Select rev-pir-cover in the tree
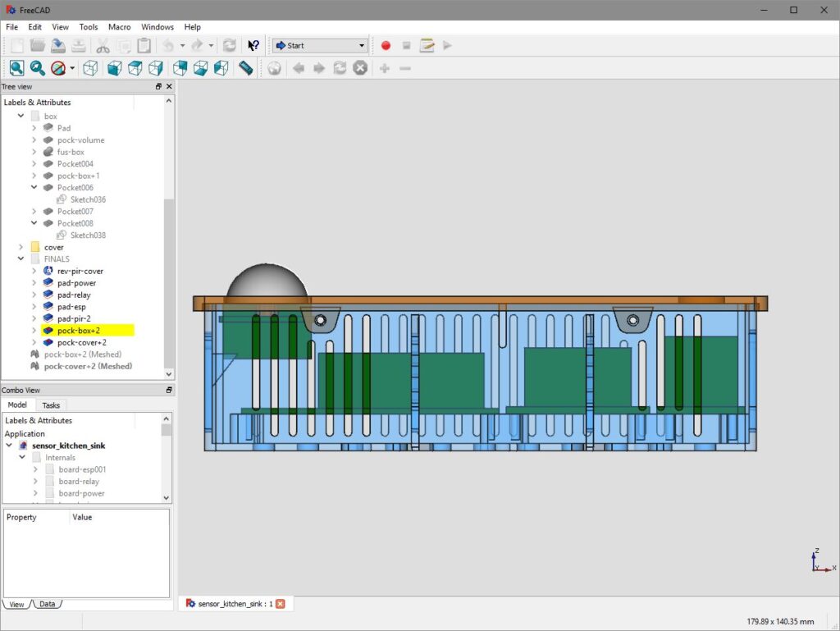The image size is (840, 631). [x=80, y=271]
